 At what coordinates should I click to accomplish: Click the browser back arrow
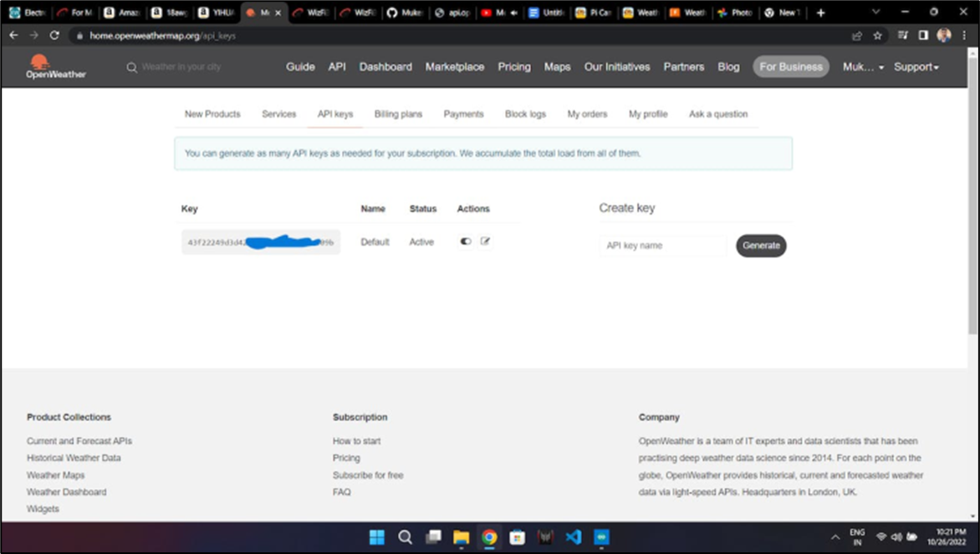tap(13, 36)
